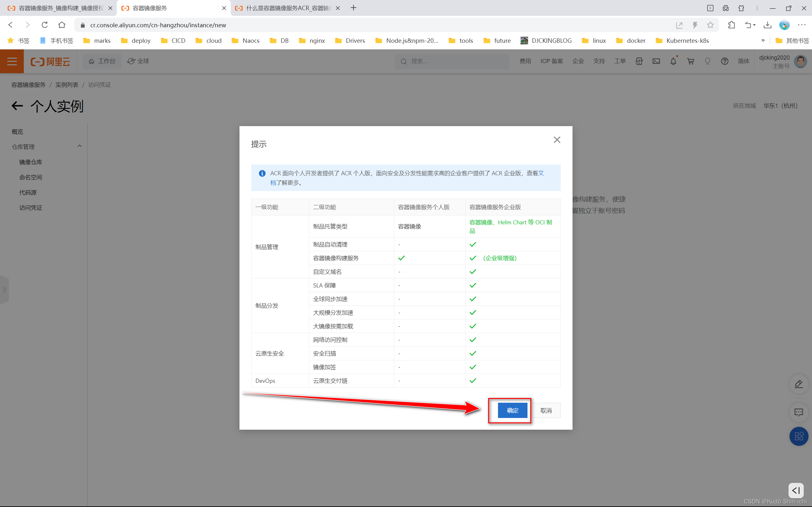This screenshot has width=812, height=507.
Task: Click the blue 确定 confirm button
Action: (512, 410)
